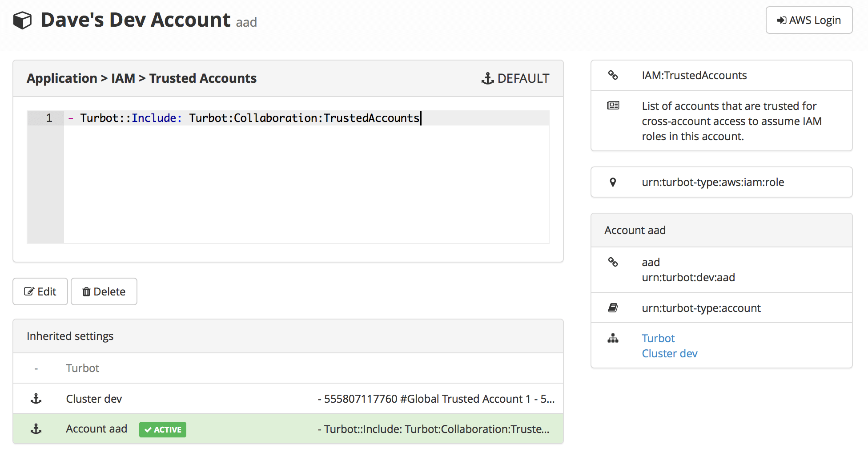Click the link icon beside IAM:TrustedAccounts
868x453 pixels.
tap(613, 75)
